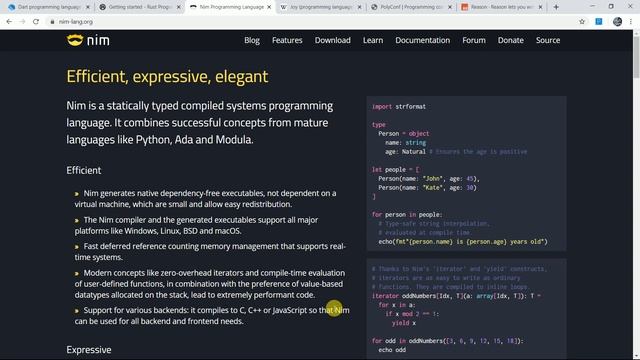The width and height of the screenshot is (640, 360).
Task: Click the 'Expressive' subheading
Action: (89, 350)
